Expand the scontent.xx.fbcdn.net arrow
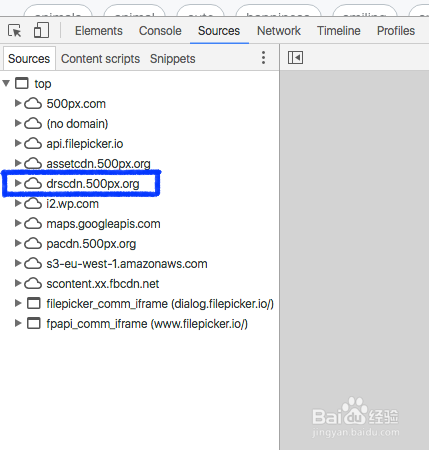Image resolution: width=429 pixels, height=450 pixels. tap(18, 283)
